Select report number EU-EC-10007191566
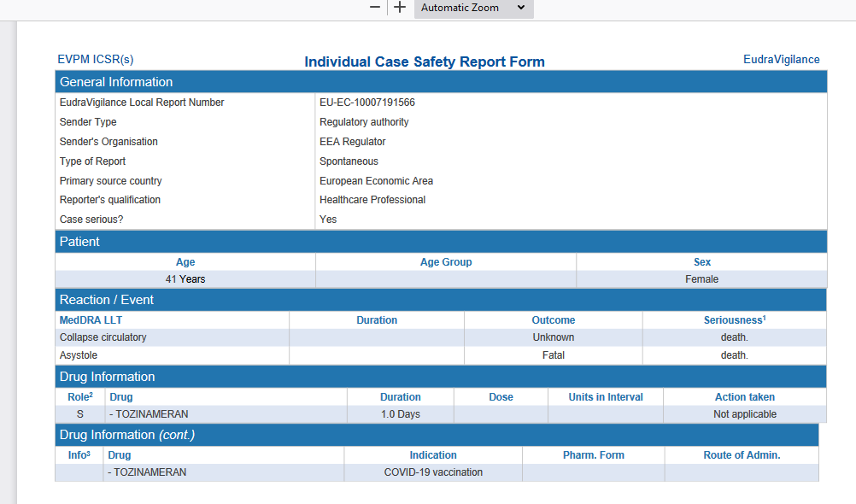Image resolution: width=856 pixels, height=504 pixels. coord(366,103)
